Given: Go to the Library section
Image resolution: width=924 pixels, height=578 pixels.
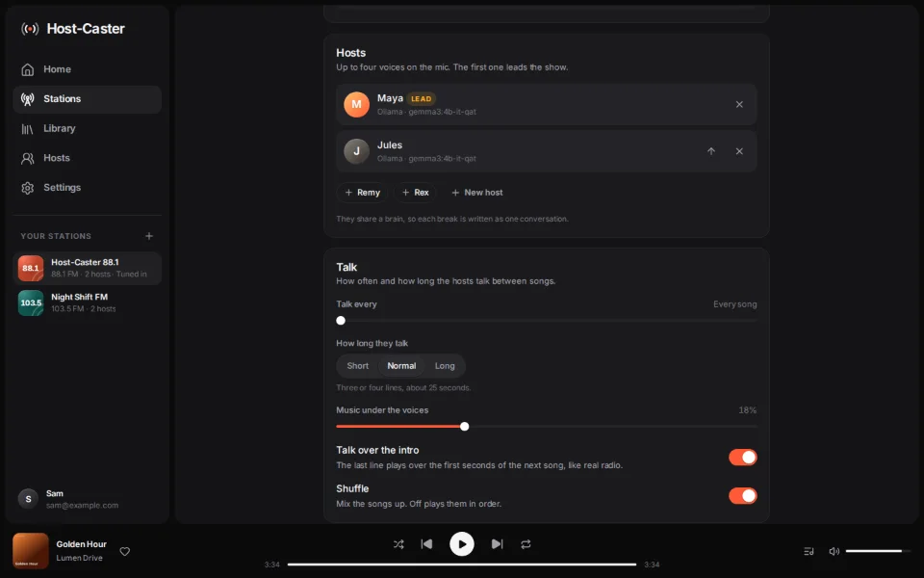Looking at the screenshot, I should click(x=88, y=128).
